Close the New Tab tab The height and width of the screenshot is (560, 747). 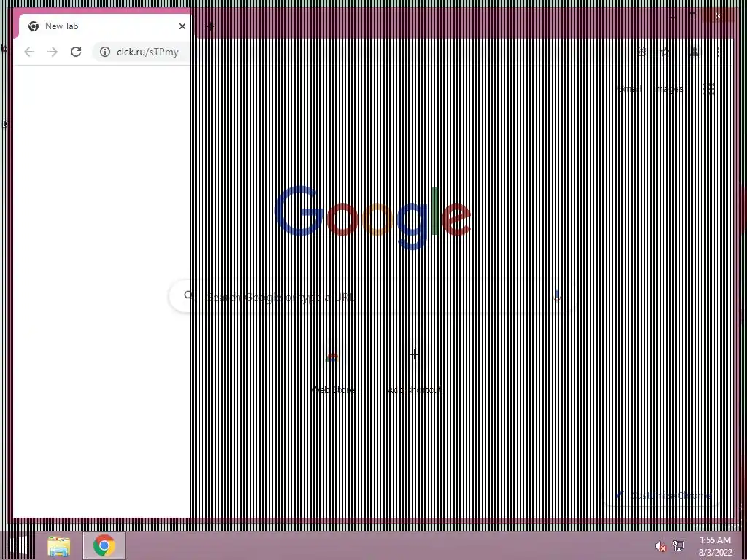coord(182,26)
